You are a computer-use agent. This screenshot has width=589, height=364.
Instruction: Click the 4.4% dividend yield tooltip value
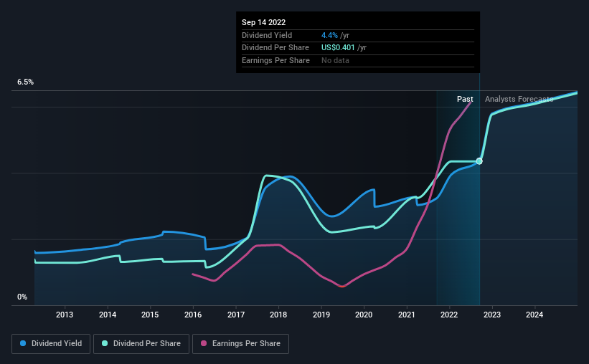(x=330, y=35)
